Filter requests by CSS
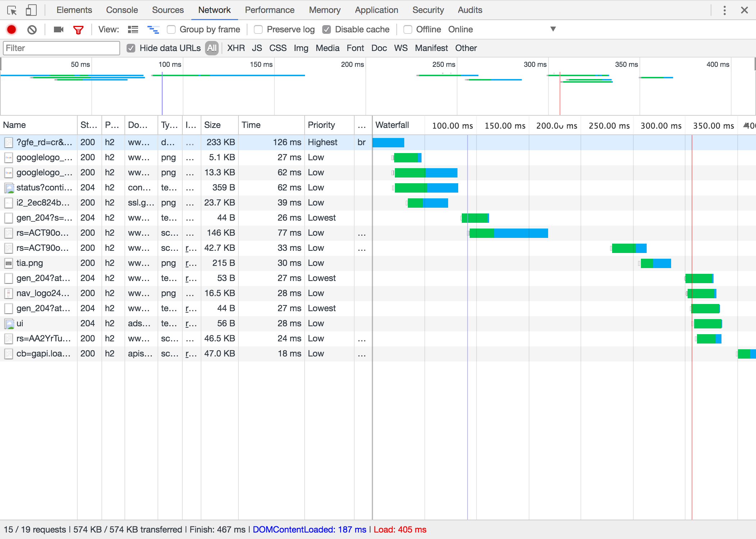Viewport: 756px width, 539px height. click(x=278, y=48)
